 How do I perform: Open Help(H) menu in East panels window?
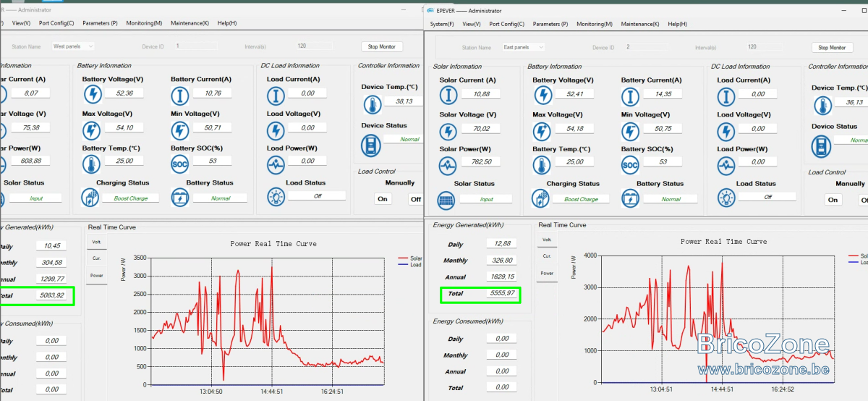point(678,24)
